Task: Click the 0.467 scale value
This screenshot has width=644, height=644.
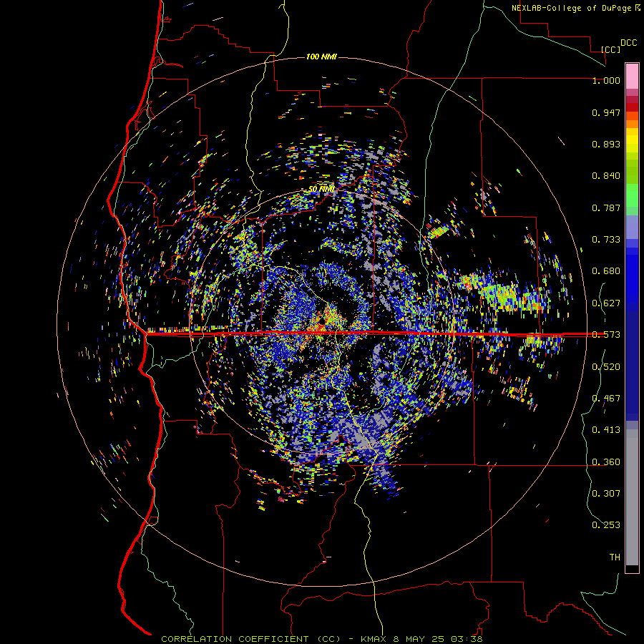Action: click(x=606, y=399)
